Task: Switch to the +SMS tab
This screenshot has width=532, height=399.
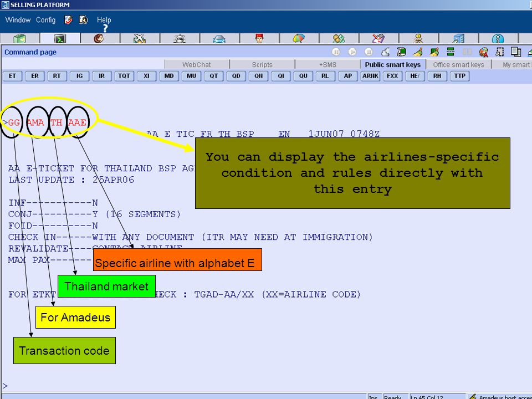Action: (328, 64)
